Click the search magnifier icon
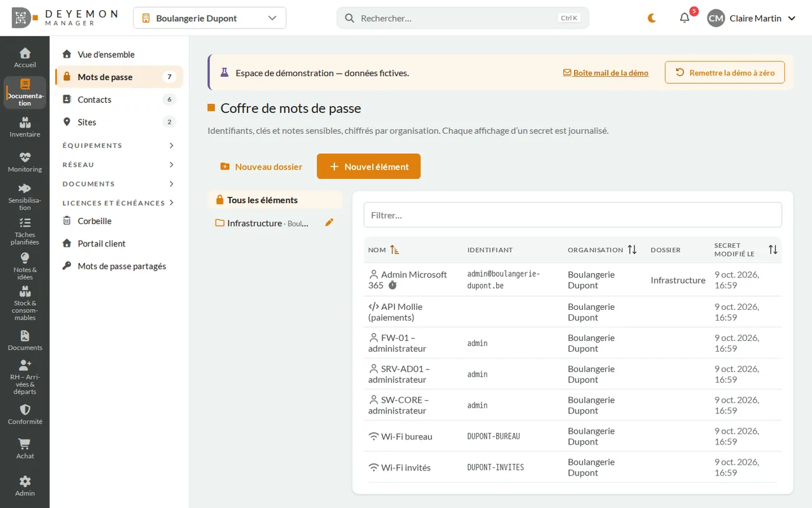812x508 pixels. coord(349,18)
